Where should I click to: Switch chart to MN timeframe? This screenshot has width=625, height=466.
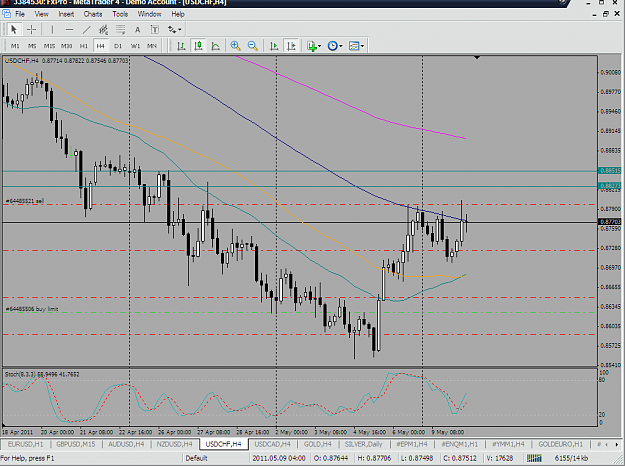pos(152,46)
